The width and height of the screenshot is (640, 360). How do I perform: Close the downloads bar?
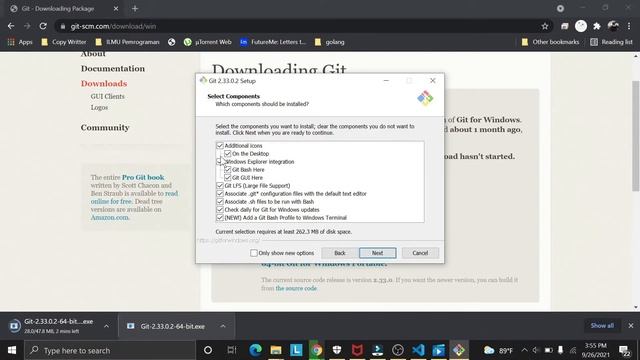[631, 326]
